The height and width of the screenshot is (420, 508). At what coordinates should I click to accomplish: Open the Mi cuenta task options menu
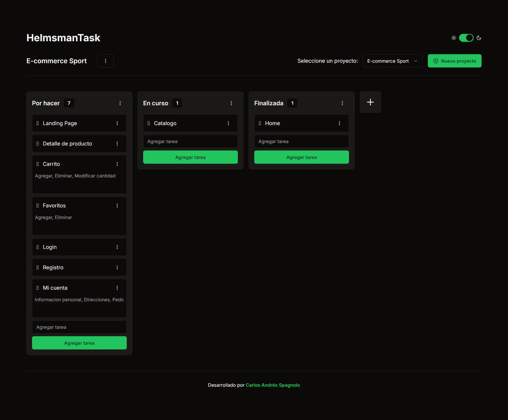point(117,288)
